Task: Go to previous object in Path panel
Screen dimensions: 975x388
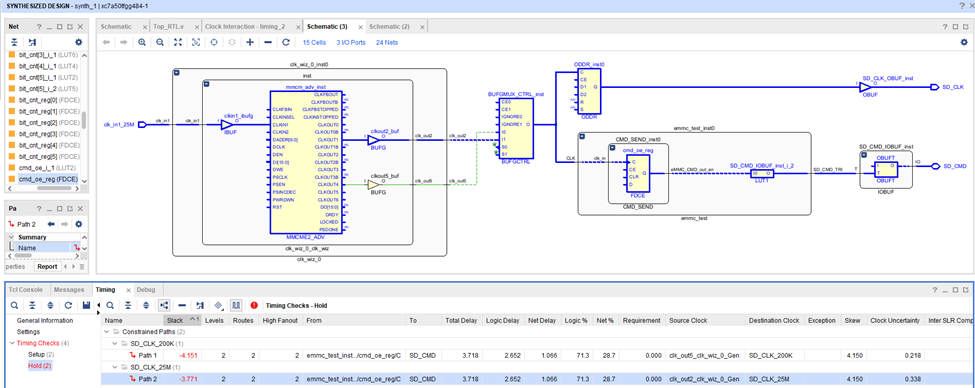Action: [x=51, y=224]
